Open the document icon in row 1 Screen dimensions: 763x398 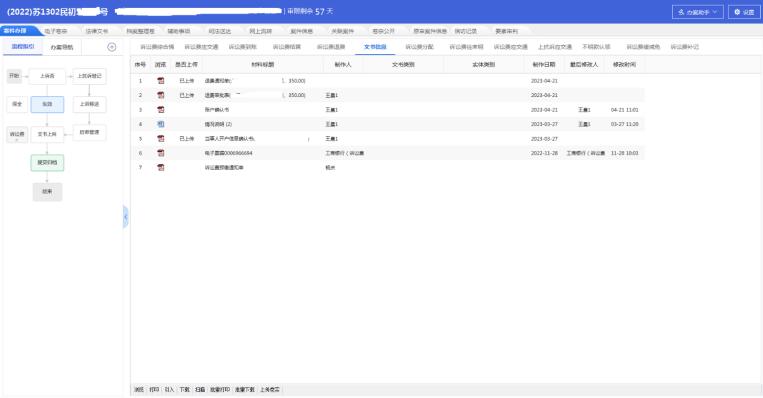(x=161, y=81)
